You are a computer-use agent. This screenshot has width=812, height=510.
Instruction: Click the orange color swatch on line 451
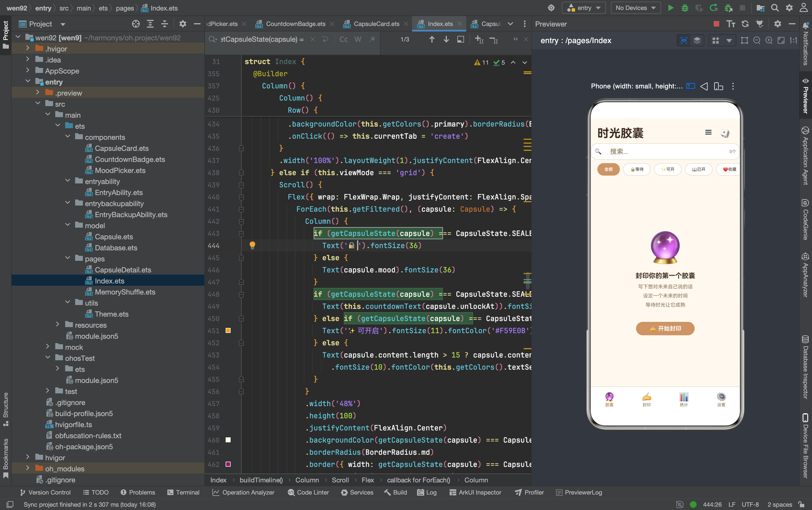pos(228,330)
